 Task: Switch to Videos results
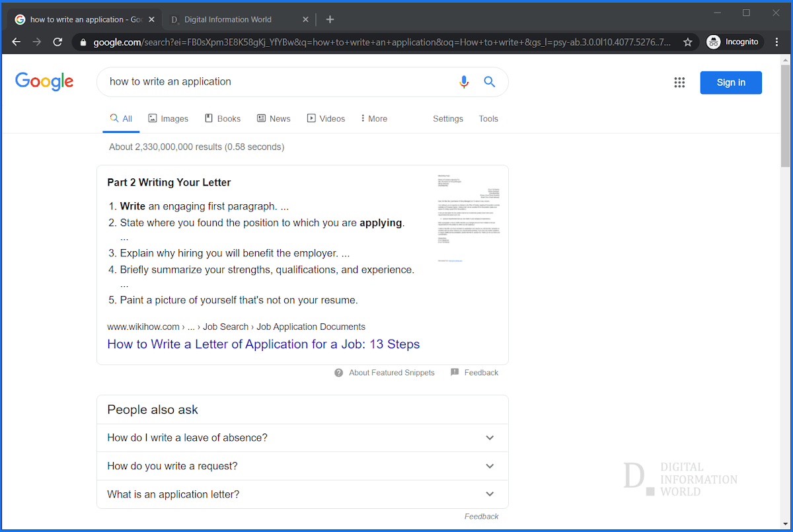pos(326,119)
